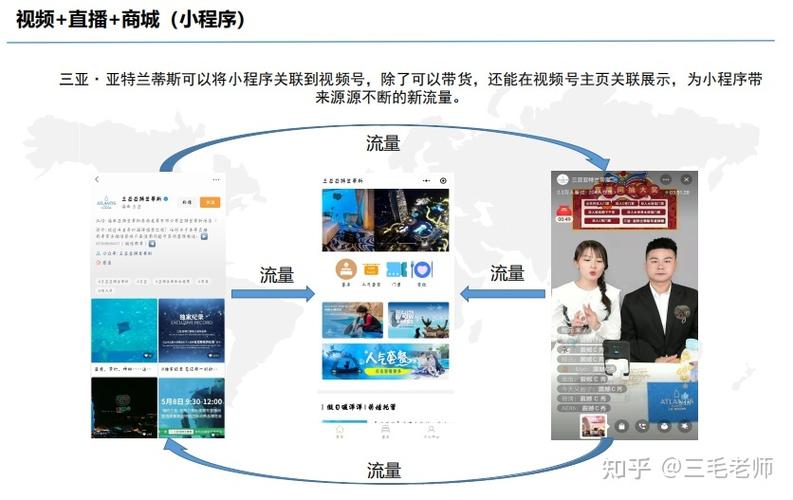Open the reindeer promo card
This screenshot has height=500, width=793.
[x=418, y=320]
